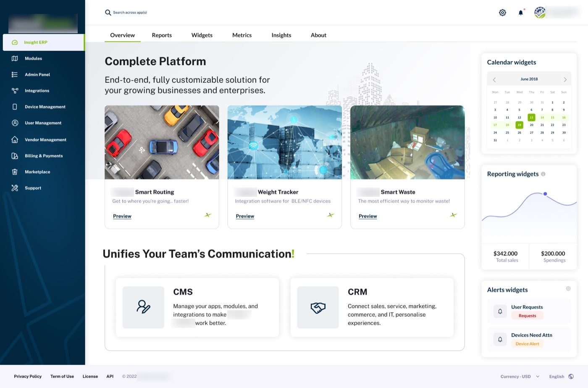Click the bell icon beside Devices Need Attn
Viewport: 588px width, 388px height.
500,339
